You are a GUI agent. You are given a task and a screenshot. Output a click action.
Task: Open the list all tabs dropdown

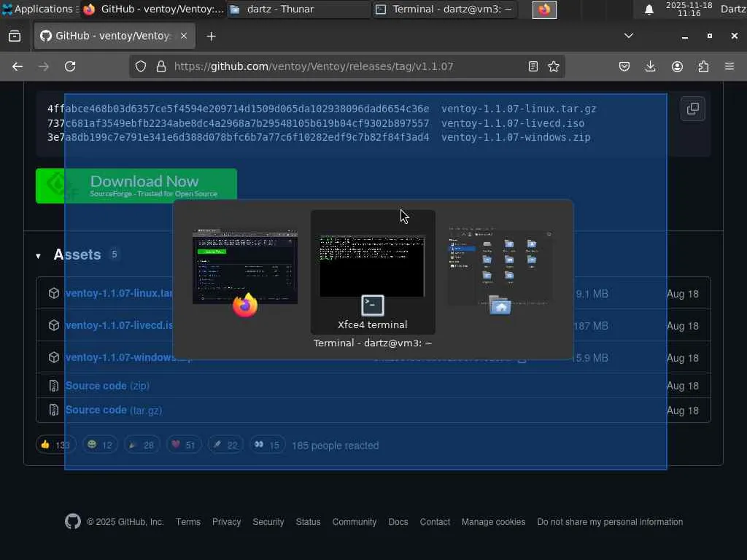click(629, 36)
